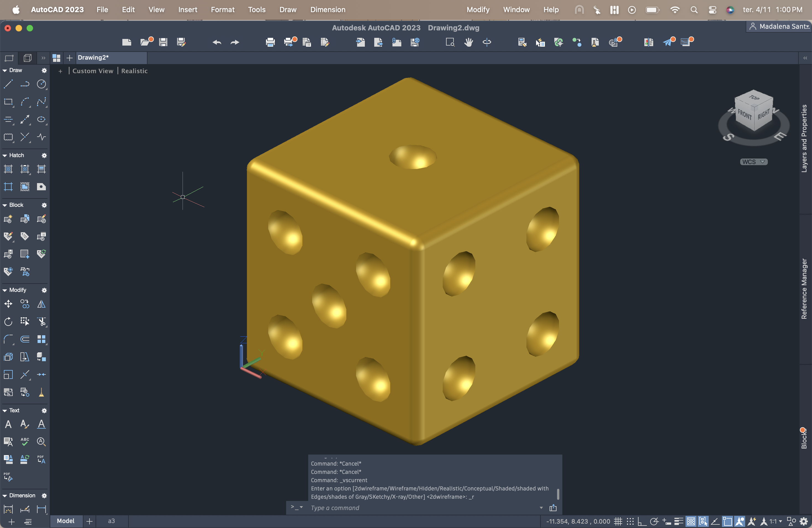Open the Format menu

[222, 10]
